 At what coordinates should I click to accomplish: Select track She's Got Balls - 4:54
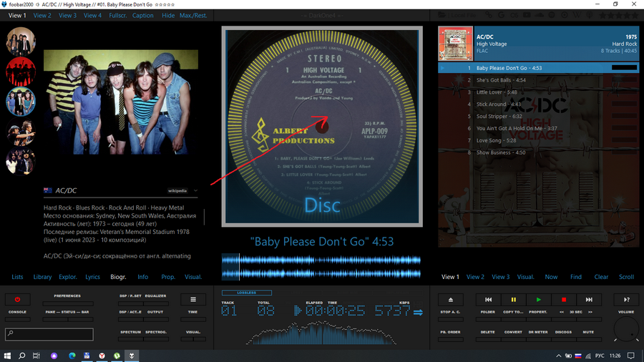538,80
